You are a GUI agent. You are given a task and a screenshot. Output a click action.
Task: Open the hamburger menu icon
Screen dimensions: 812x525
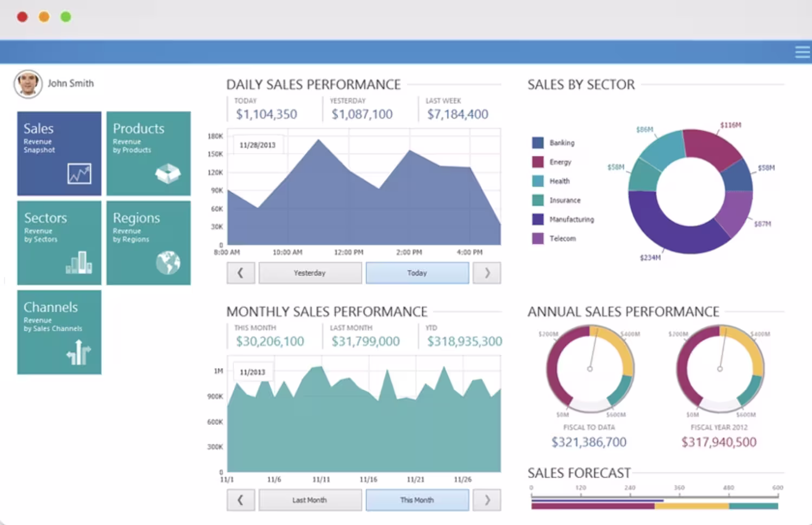803,52
